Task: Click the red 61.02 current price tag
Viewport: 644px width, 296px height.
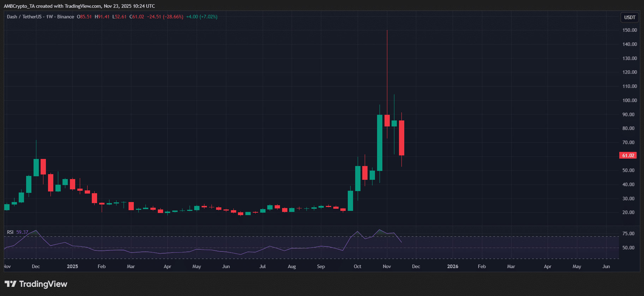Action: 628,155
